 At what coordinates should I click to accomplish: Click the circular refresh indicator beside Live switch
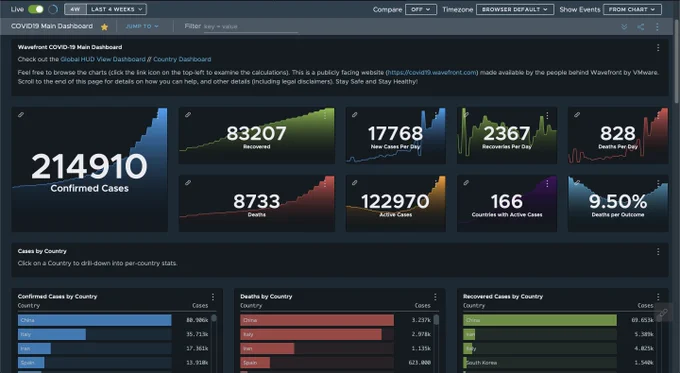(53, 9)
